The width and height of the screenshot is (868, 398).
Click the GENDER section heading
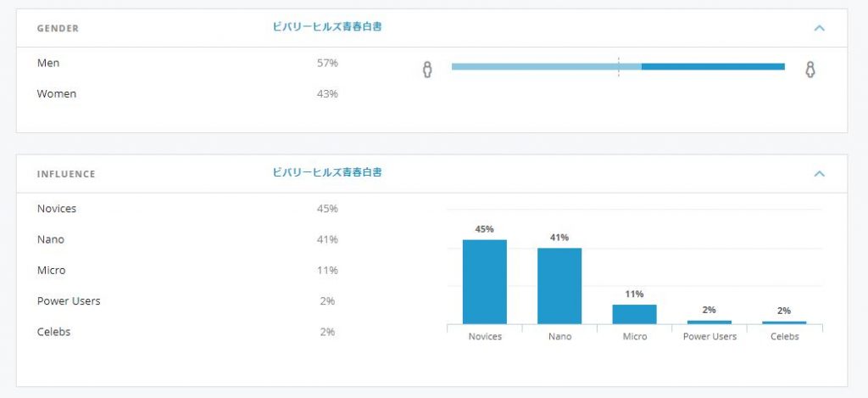pyautogui.click(x=58, y=28)
